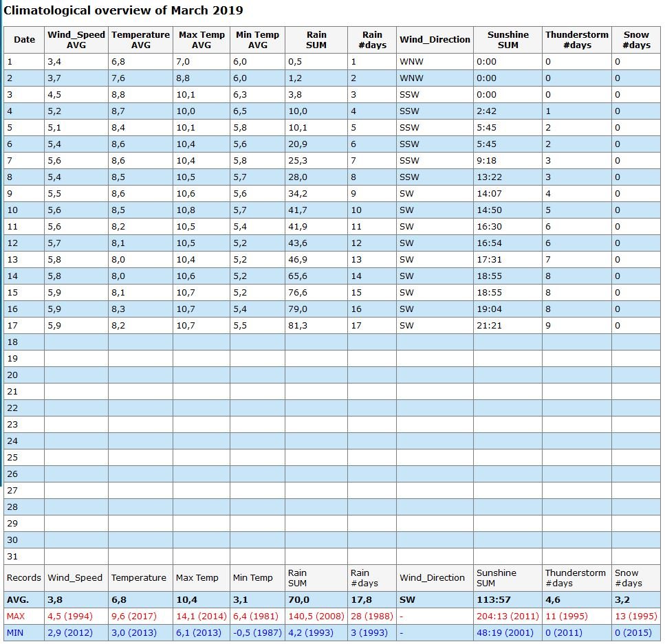Click the Snow #days column header
Screen dimensions: 665x644
(636, 40)
